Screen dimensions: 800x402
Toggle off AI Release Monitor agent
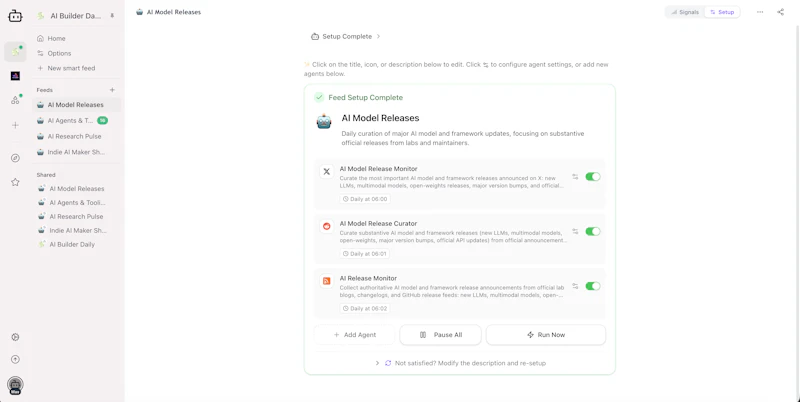click(x=593, y=286)
